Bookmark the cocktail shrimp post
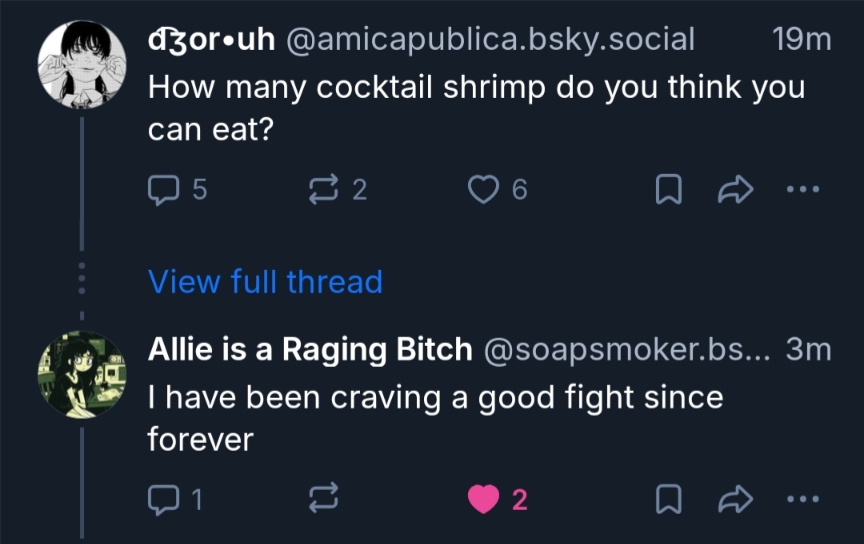This screenshot has width=864, height=544. (667, 190)
